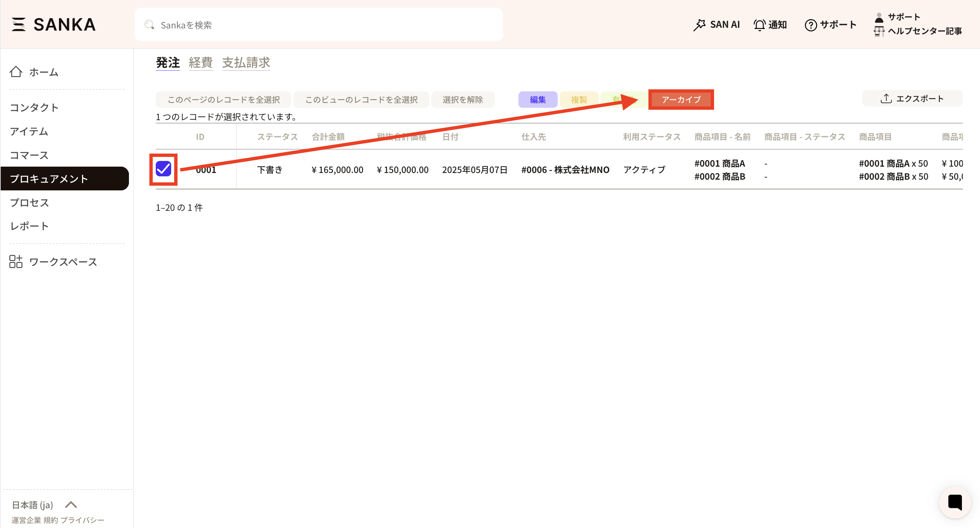Open the hamburger menu icon beside SANKA

(x=18, y=24)
